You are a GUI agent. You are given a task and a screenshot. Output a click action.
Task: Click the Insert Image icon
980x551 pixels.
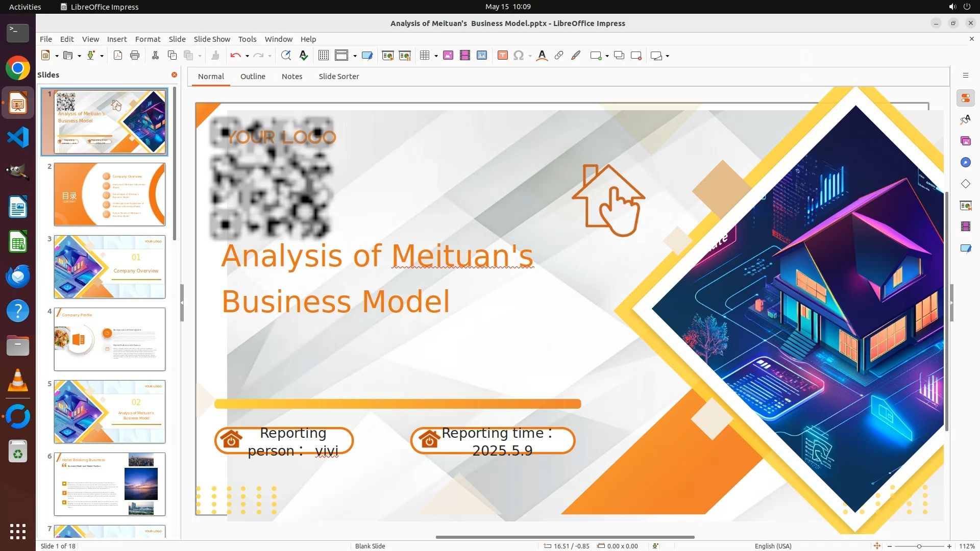(x=448, y=56)
